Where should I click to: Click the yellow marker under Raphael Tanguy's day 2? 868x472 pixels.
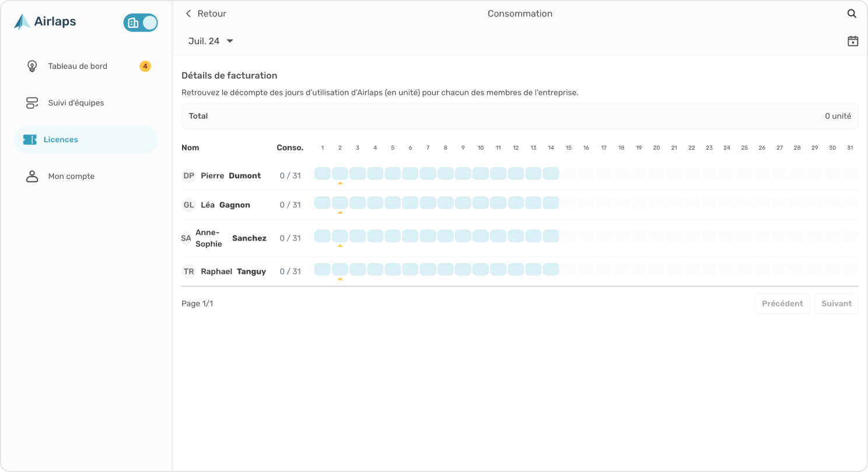(x=340, y=279)
